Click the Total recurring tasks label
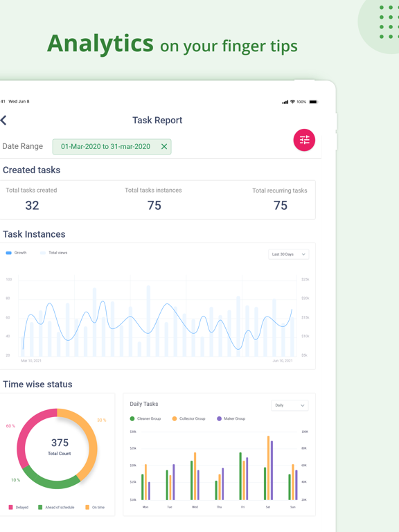The image size is (399, 532). [x=280, y=190]
